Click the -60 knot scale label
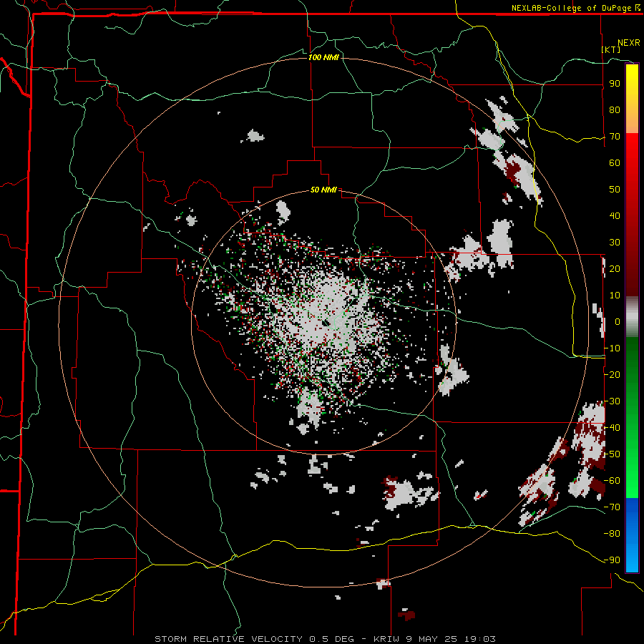The image size is (644, 644). pos(612,481)
